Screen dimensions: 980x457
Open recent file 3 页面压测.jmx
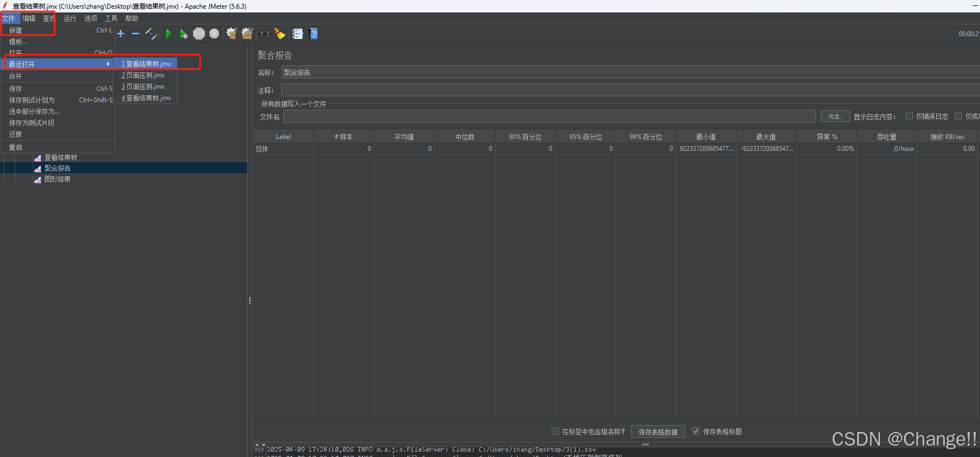pyautogui.click(x=146, y=87)
